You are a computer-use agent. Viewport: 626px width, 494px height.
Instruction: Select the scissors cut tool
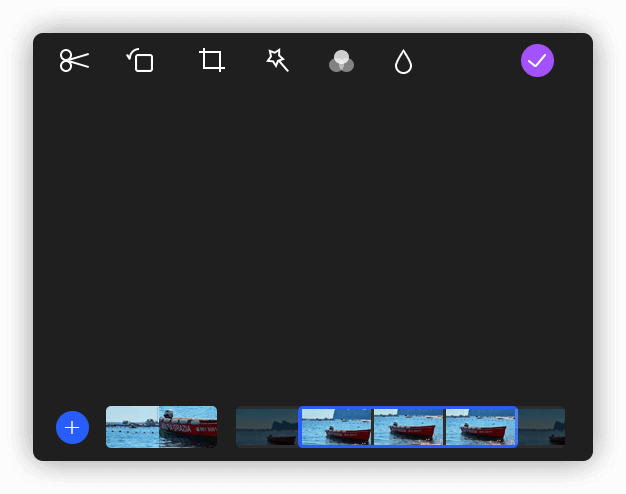coord(74,61)
